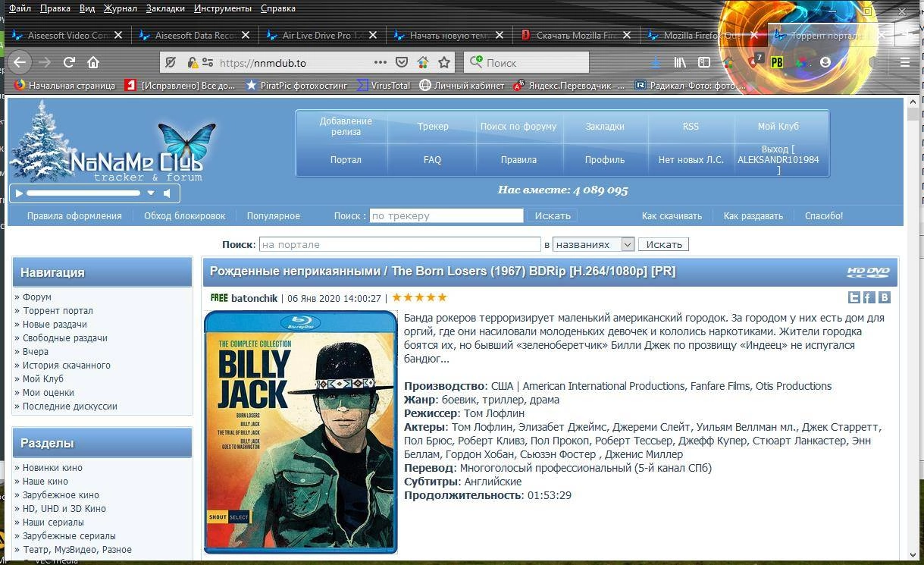Open Library bookshelf icon in toolbar
Image resolution: width=924 pixels, height=565 pixels.
681,62
